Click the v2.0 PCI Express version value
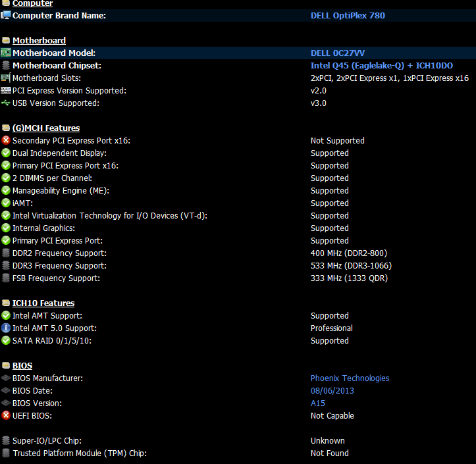Image resolution: width=476 pixels, height=464 pixels. [x=319, y=91]
